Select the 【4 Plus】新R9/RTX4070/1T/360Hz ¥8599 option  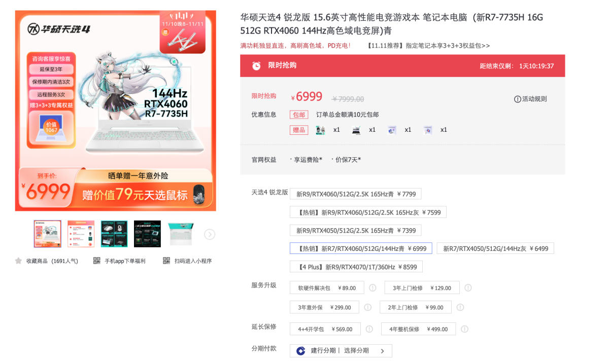point(356,267)
